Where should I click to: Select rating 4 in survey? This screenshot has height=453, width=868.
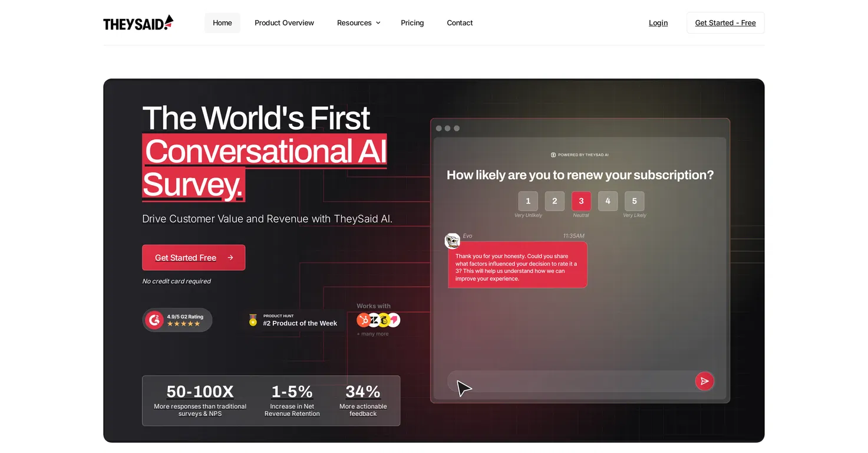point(608,201)
